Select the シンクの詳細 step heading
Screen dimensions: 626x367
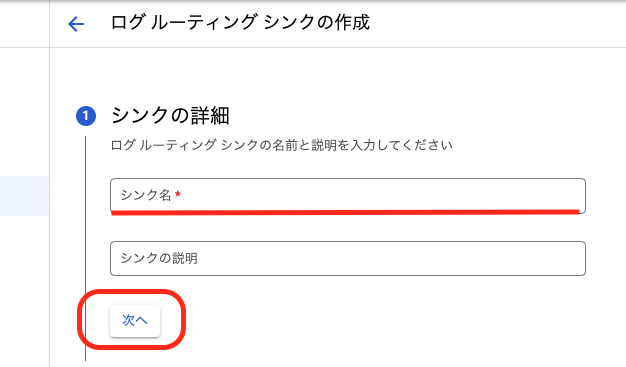(170, 116)
